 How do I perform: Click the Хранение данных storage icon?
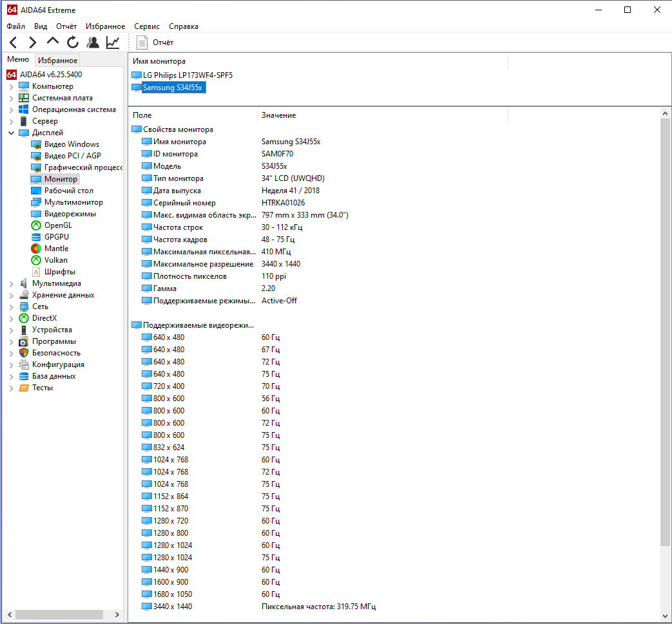tap(24, 295)
